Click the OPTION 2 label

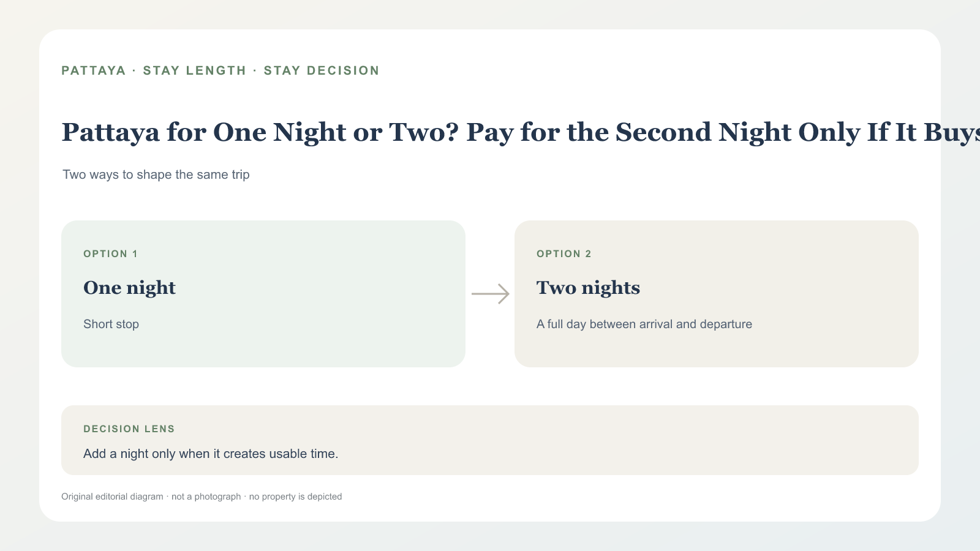click(564, 254)
